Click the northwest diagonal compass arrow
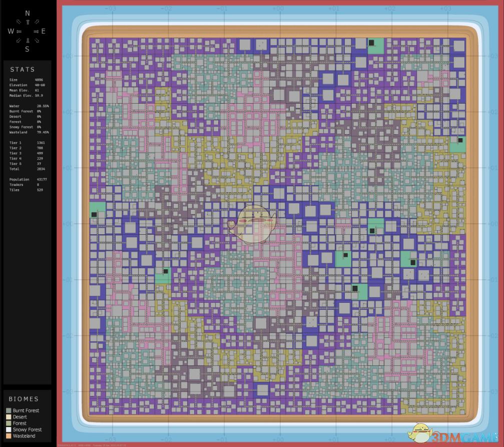This screenshot has height=447, width=504. click(x=19, y=22)
